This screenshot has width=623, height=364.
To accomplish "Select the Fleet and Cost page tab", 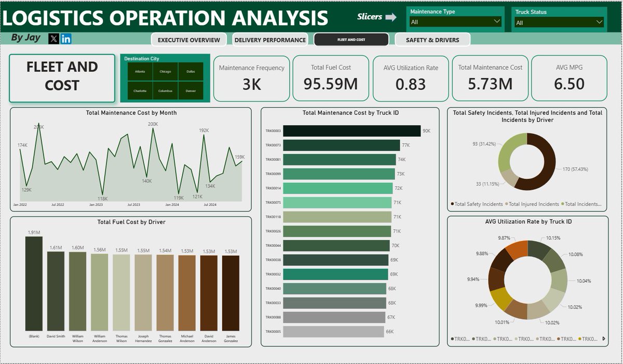I will tap(351, 40).
